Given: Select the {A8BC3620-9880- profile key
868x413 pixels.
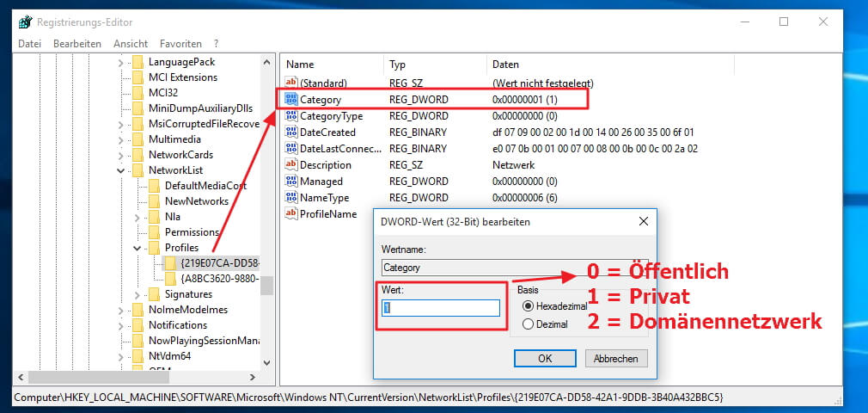Looking at the screenshot, I should click(x=220, y=278).
